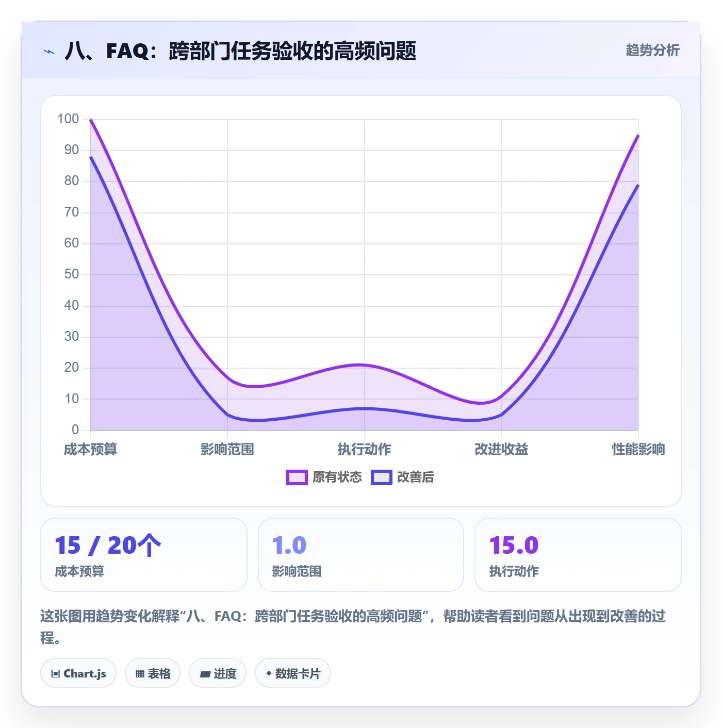Select the 进度 tag
Screen dimensions: 722x728
(218, 673)
